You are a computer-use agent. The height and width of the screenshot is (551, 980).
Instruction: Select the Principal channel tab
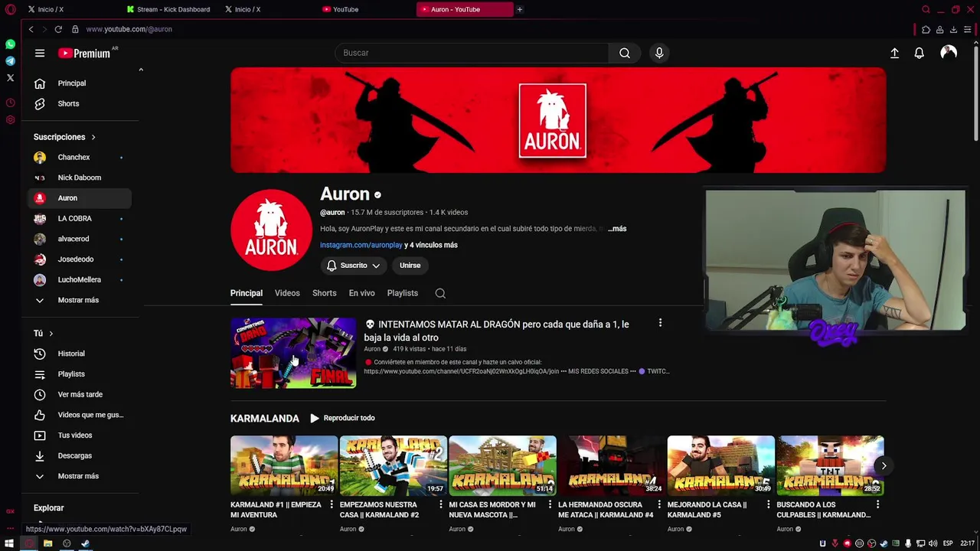pyautogui.click(x=247, y=293)
